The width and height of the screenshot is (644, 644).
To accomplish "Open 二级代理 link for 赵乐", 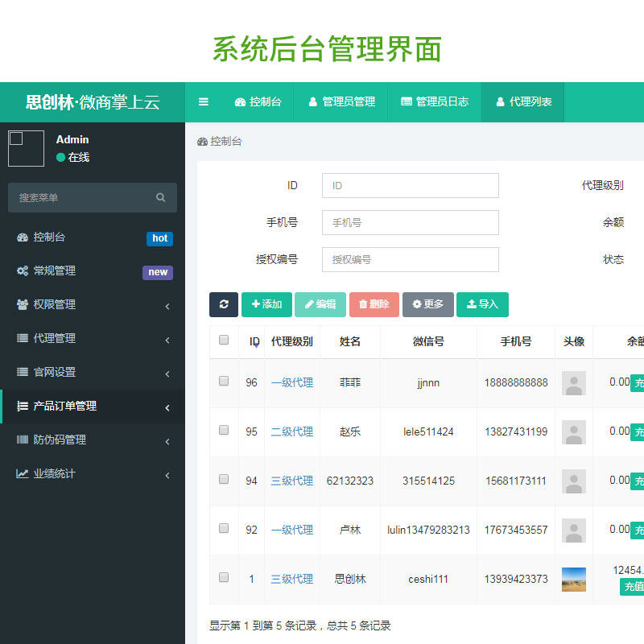I will coord(292,431).
